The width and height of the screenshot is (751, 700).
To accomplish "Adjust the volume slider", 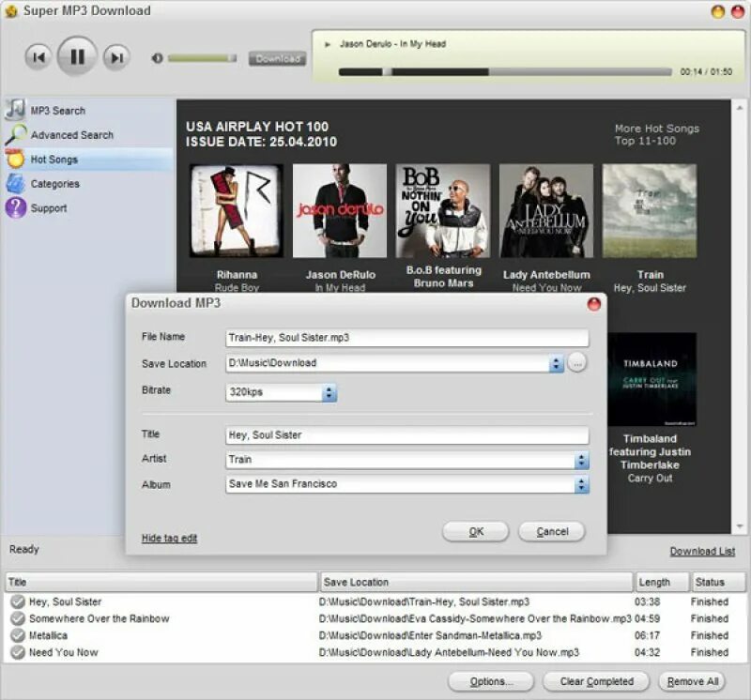I will click(x=202, y=58).
